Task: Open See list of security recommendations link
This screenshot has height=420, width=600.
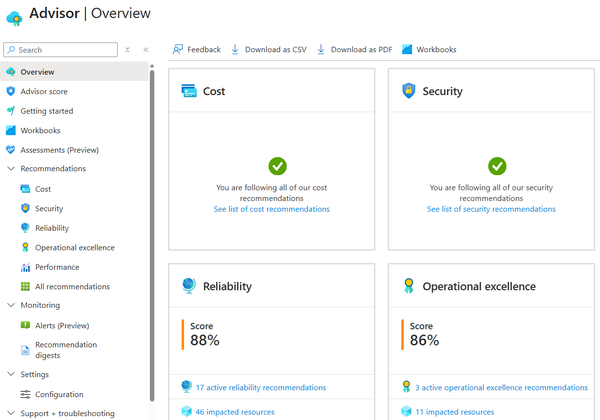Action: [x=491, y=209]
